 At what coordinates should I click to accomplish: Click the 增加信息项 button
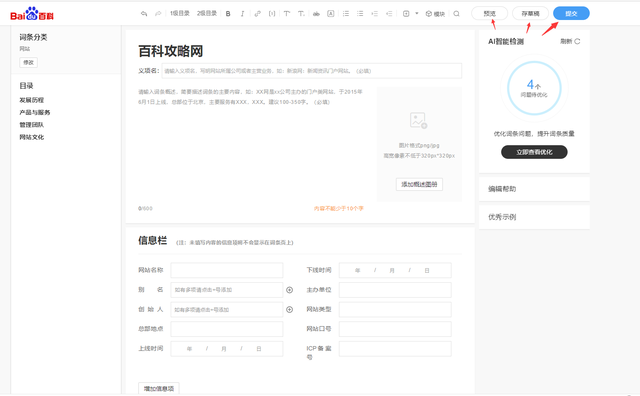(x=159, y=388)
